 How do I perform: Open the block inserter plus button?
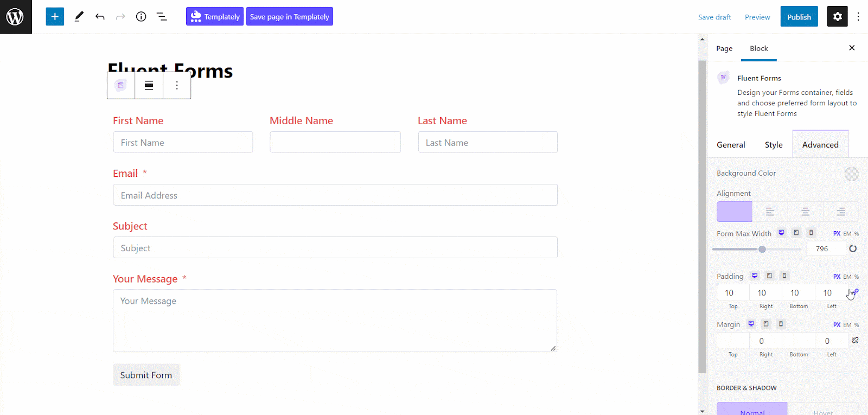click(x=55, y=17)
